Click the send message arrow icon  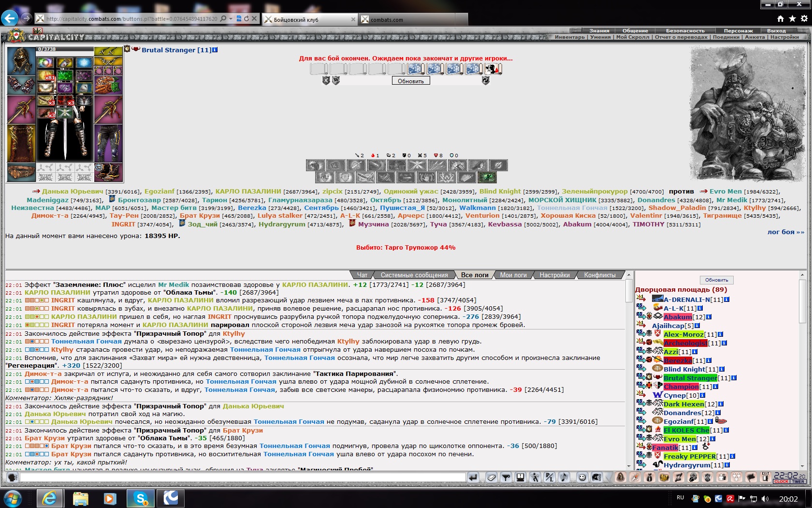(473, 478)
